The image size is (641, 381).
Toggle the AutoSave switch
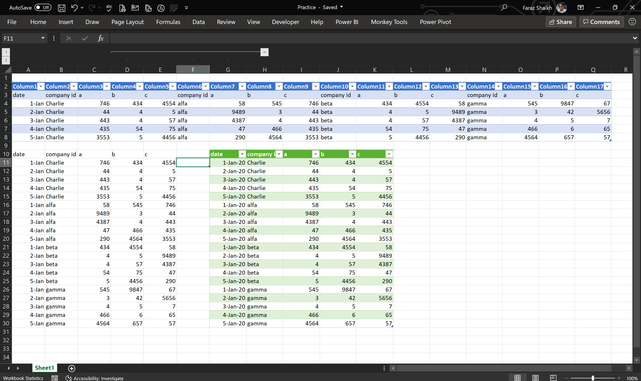click(x=43, y=7)
